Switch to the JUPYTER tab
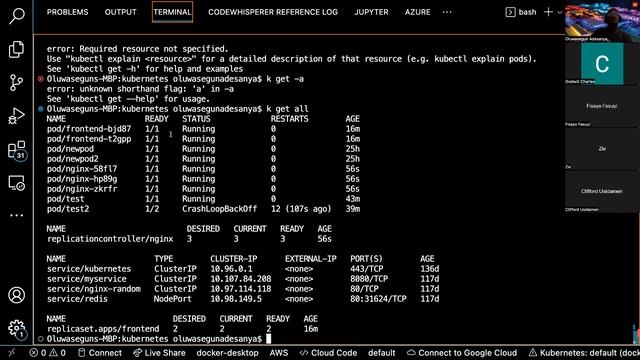 click(371, 12)
